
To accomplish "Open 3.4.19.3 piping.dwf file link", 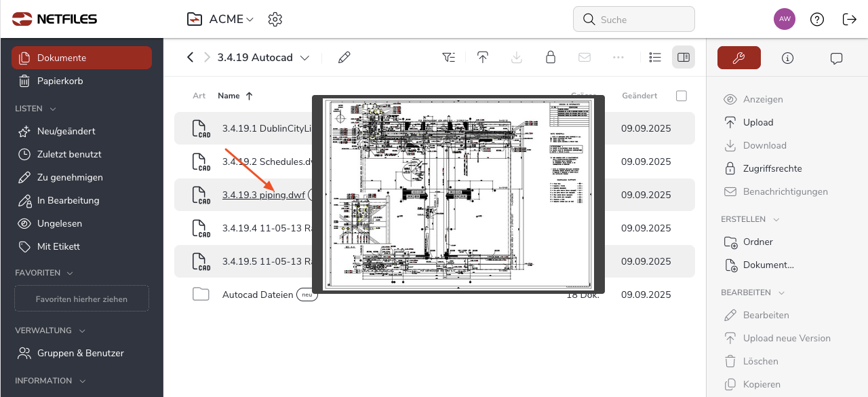I will pos(263,195).
